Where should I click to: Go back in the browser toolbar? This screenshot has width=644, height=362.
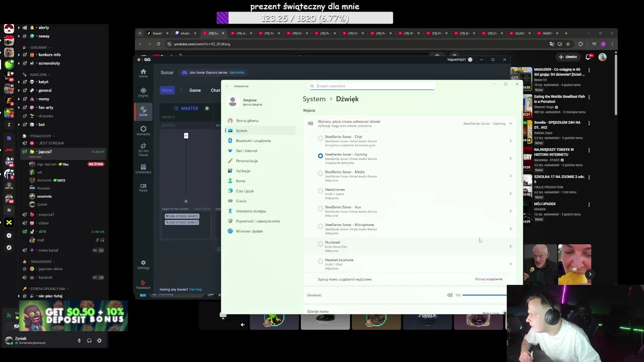click(140, 44)
